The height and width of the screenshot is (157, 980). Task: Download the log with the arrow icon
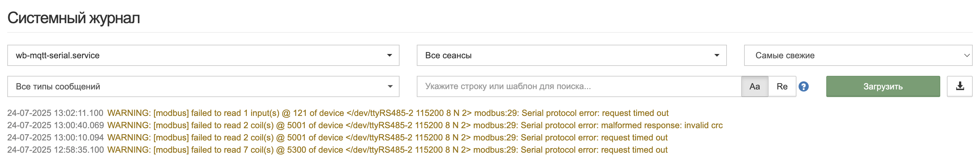pos(960,86)
